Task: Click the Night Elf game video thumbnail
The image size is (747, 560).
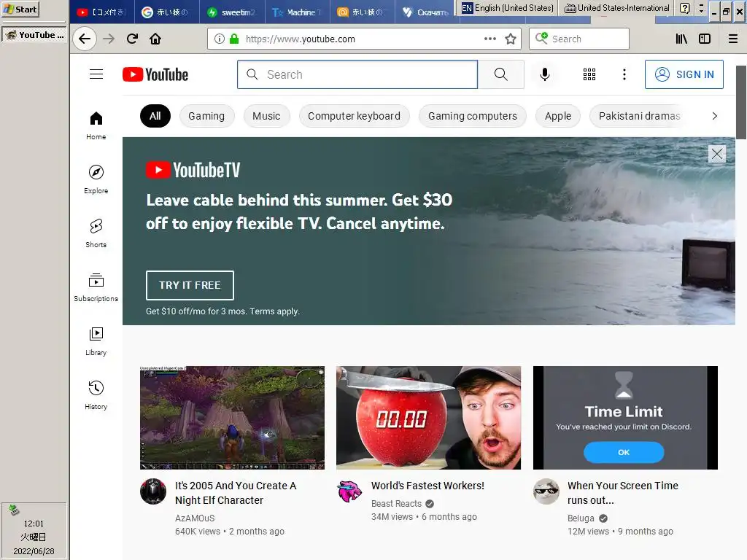Action: click(232, 418)
